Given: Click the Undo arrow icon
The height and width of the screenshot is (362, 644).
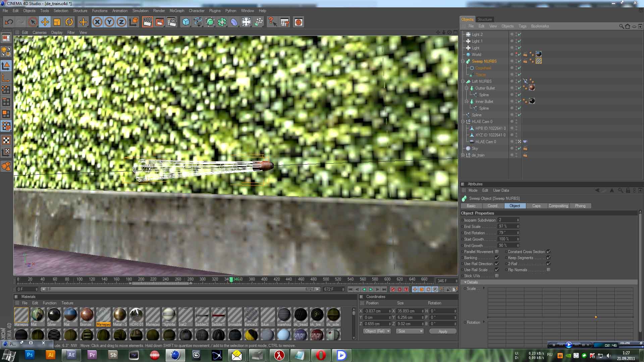Looking at the screenshot, I should click(9, 22).
